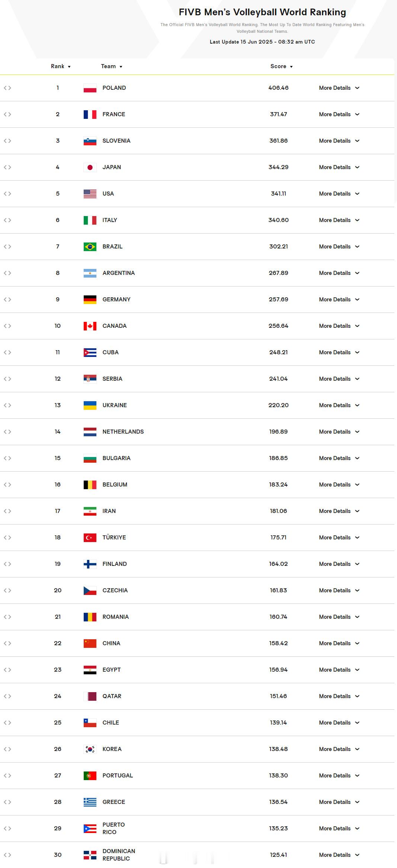Screen dimensions: 397x868
Task: Click the Brazil flag icon
Action: 90,247
